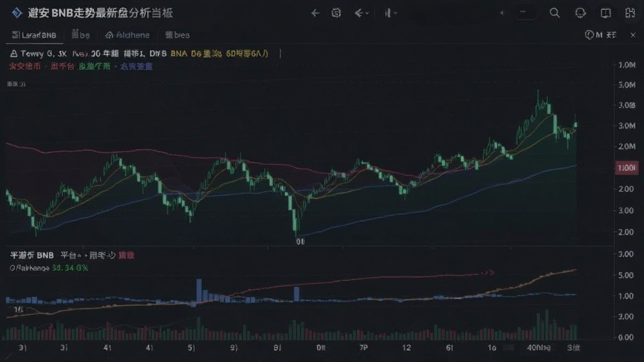Open the 'bies' tab
Screen dimensions: 644x362
177,35
